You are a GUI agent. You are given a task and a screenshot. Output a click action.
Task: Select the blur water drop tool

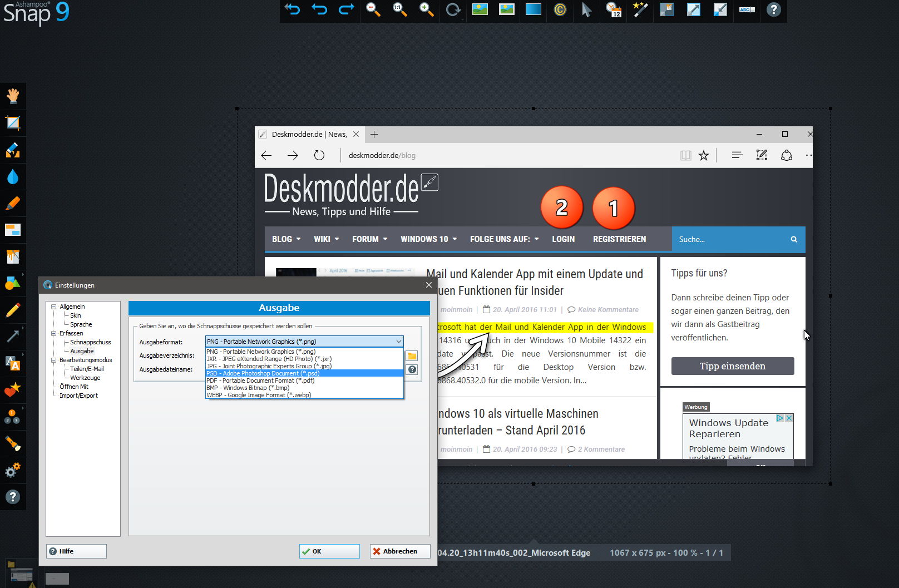pyautogui.click(x=13, y=176)
